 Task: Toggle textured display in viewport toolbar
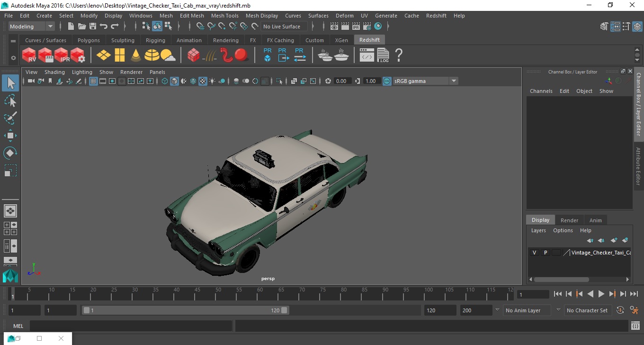point(203,81)
